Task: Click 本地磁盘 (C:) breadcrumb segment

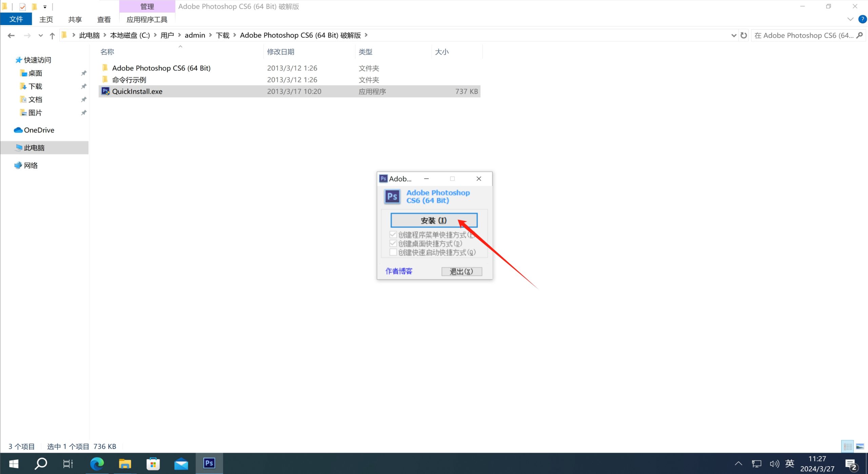Action: 130,35
